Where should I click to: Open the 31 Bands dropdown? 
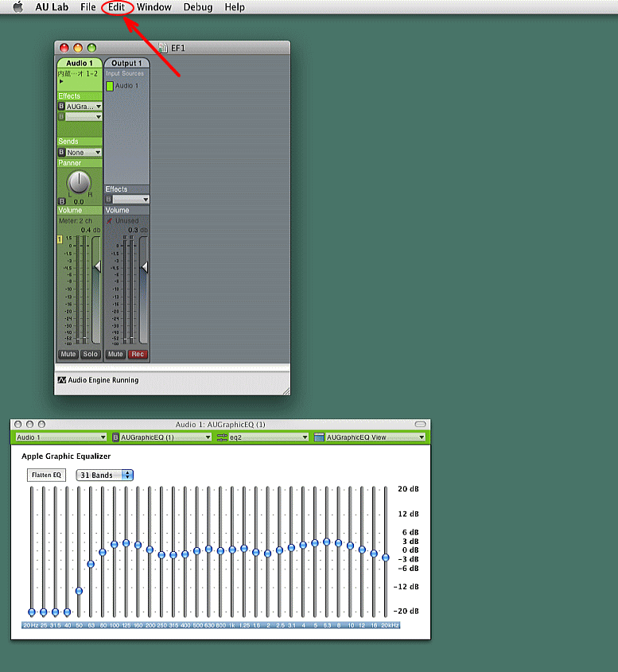[x=105, y=475]
